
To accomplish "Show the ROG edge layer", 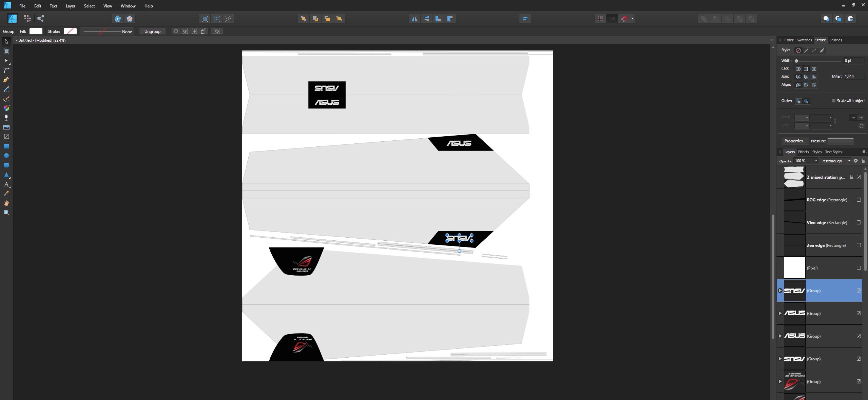I will click(859, 200).
